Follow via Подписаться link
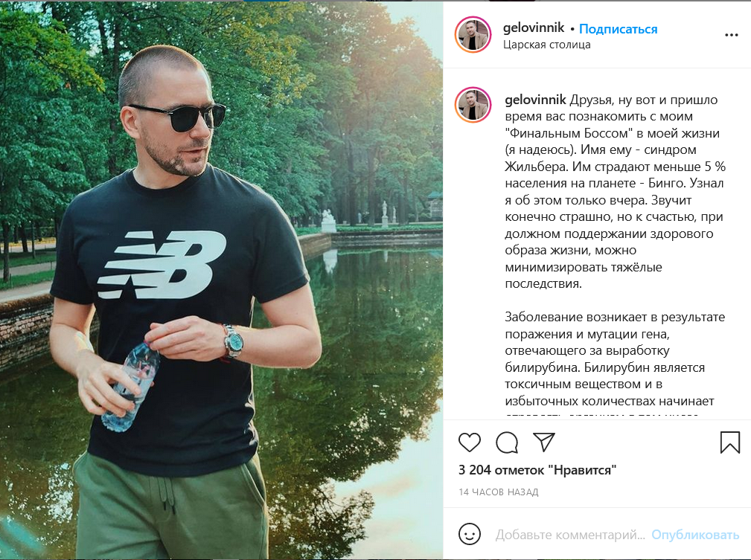The width and height of the screenshot is (751, 560). click(618, 29)
